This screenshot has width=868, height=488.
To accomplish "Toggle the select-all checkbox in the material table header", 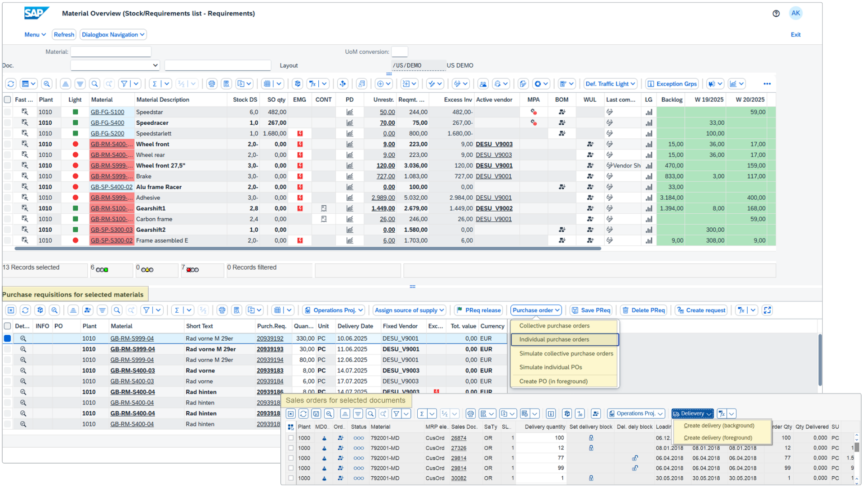I will [x=7, y=99].
